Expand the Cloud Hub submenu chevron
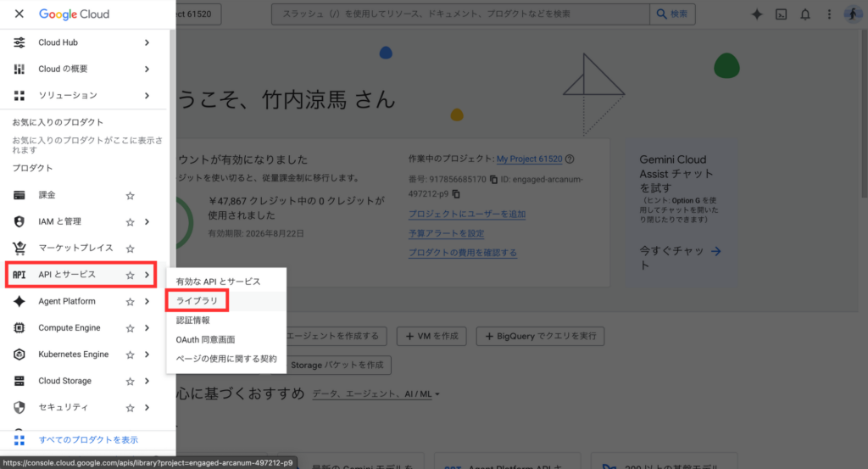Image resolution: width=868 pixels, height=469 pixels. click(147, 42)
